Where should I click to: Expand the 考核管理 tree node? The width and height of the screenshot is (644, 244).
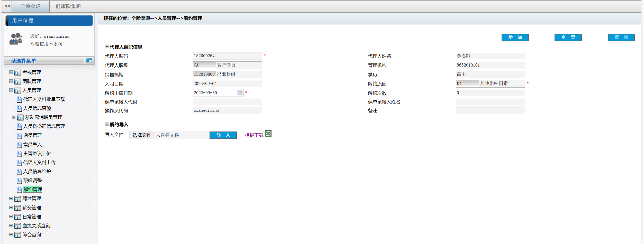tap(11, 72)
